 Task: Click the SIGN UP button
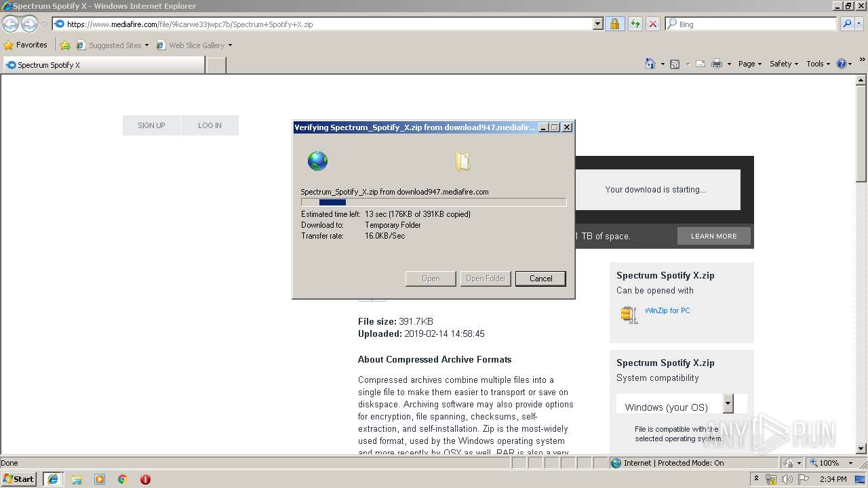pyautogui.click(x=151, y=125)
